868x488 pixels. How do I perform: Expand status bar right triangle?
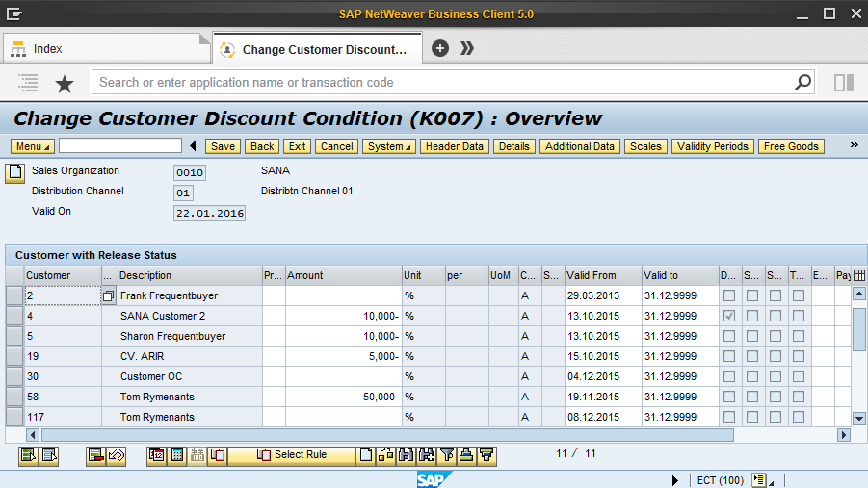point(674,480)
